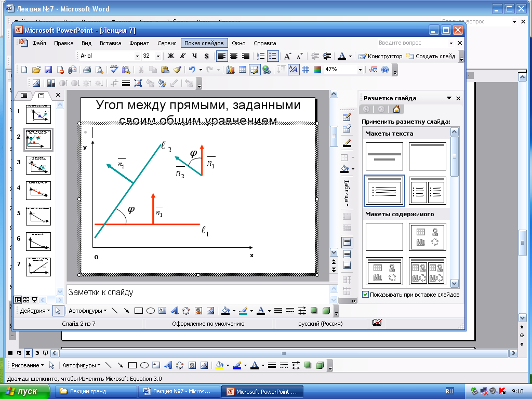Viewport: 532px width, 399px height.
Task: Click the Italic (К) formatting button
Action: [x=183, y=56]
